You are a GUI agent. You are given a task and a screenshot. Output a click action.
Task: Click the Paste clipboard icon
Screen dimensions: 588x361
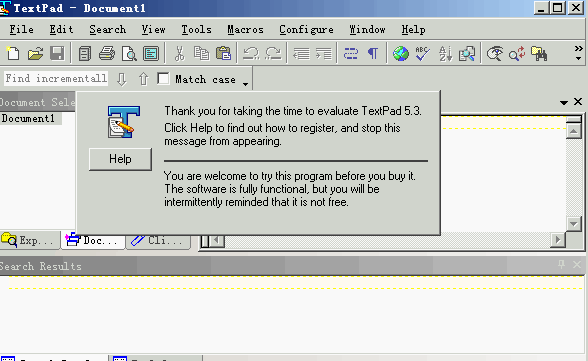pyautogui.click(x=224, y=54)
